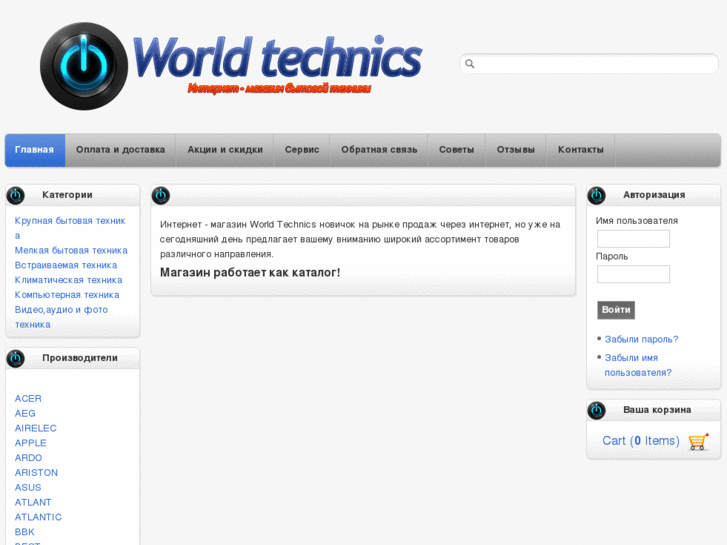Select the ACER manufacturer link

click(x=28, y=399)
